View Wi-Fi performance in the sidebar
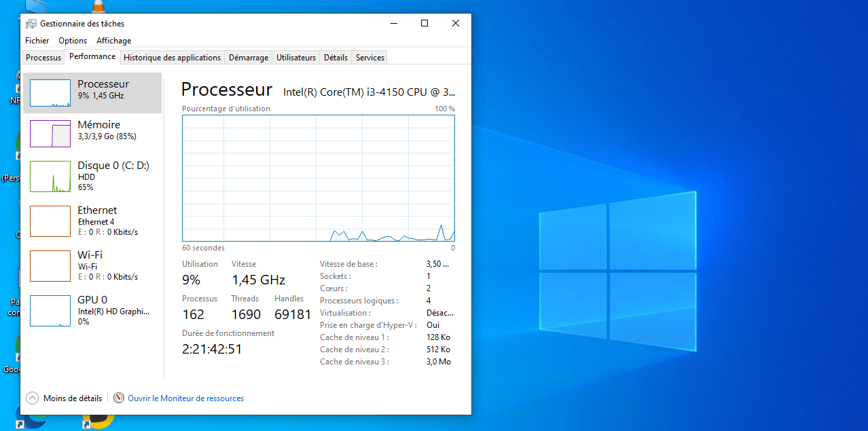Image resolution: width=868 pixels, height=431 pixels. tap(92, 266)
